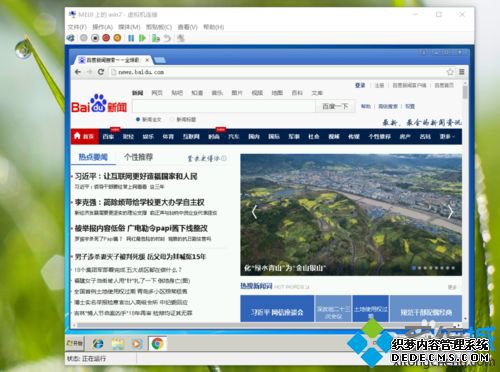Open the 财经 navigation section
500x372 pixels.
coord(128,136)
